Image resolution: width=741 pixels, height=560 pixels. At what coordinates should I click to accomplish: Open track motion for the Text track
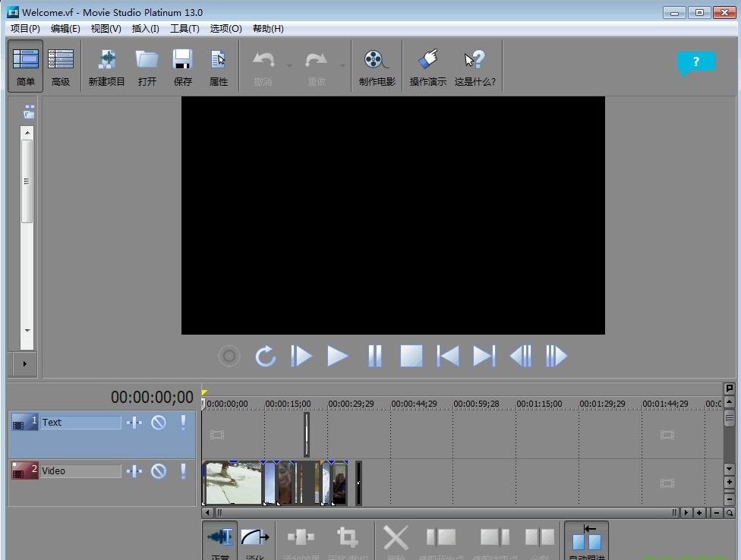coord(134,422)
